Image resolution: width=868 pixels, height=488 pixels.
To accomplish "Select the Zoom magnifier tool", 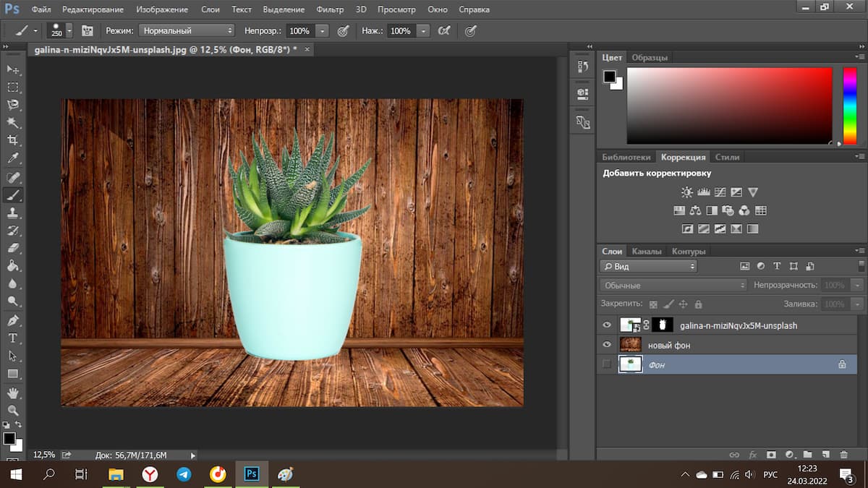I will click(13, 411).
